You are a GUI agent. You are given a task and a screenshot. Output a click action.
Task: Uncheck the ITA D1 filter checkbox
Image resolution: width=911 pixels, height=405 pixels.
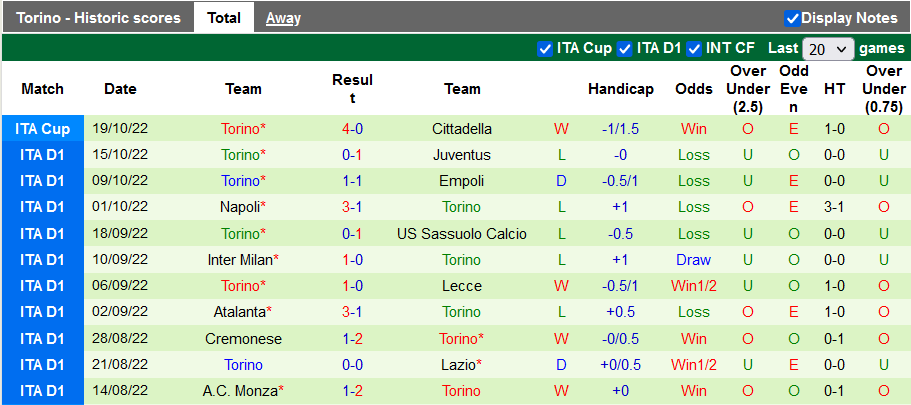(x=625, y=48)
